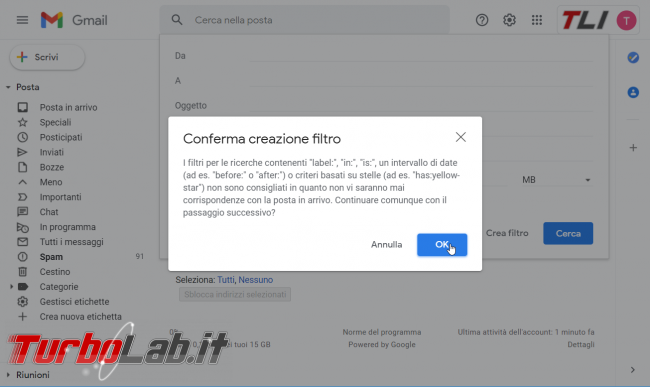Open the Contacts icon in side panel

(x=633, y=92)
